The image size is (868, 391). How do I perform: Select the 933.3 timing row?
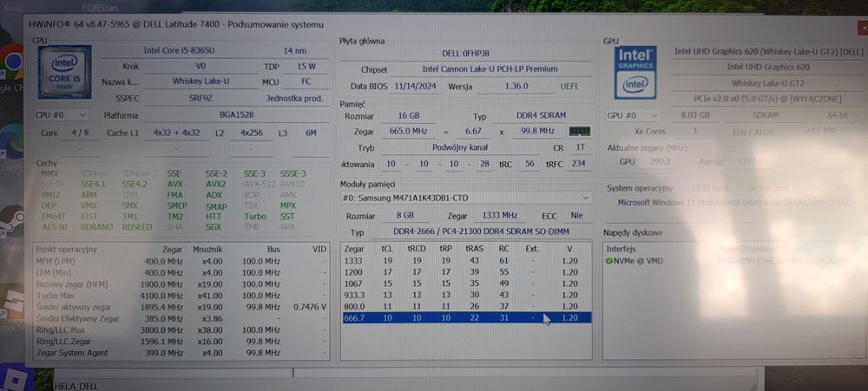(x=467, y=295)
